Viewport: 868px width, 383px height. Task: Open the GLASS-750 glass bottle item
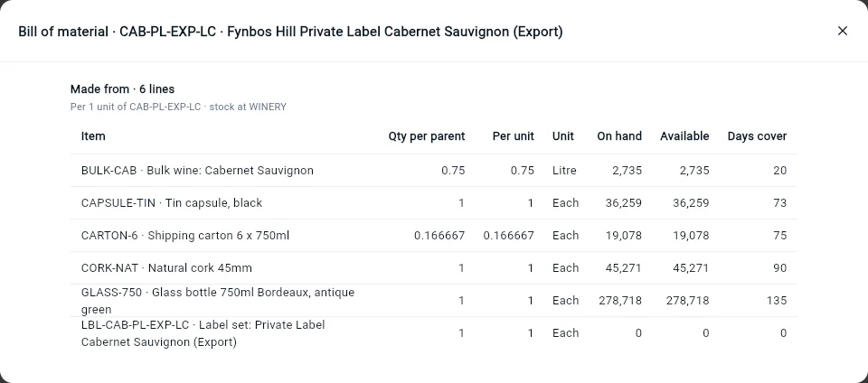pyautogui.click(x=433, y=301)
